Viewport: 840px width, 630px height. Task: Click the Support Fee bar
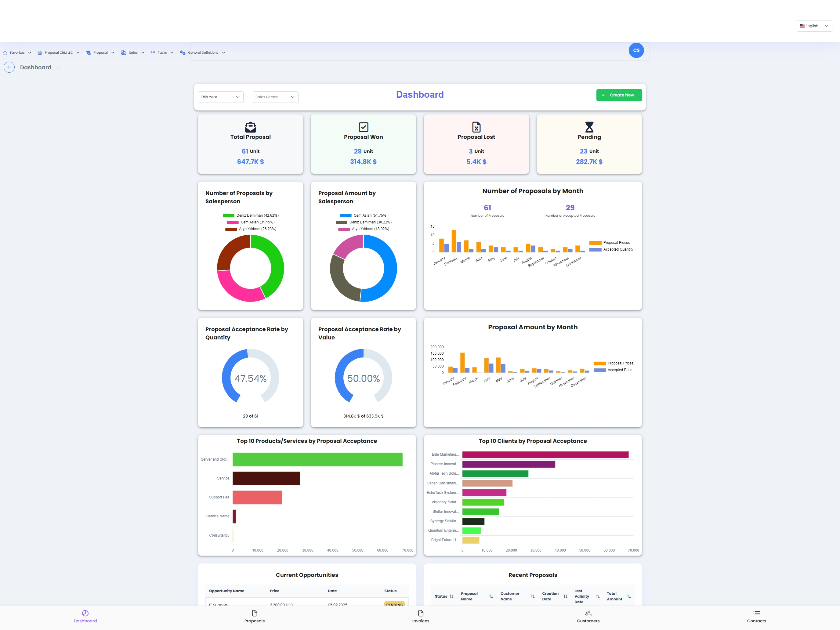(x=257, y=498)
